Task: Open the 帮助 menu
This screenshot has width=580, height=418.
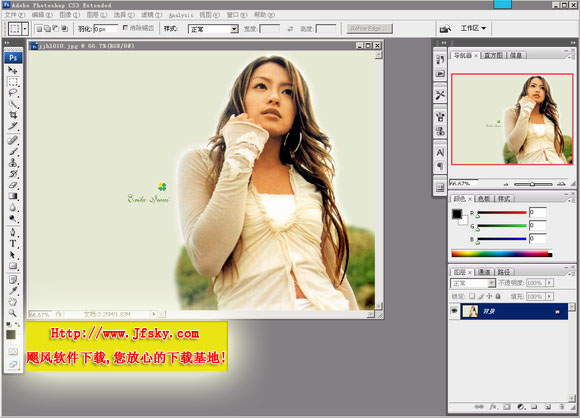Action: coord(264,15)
